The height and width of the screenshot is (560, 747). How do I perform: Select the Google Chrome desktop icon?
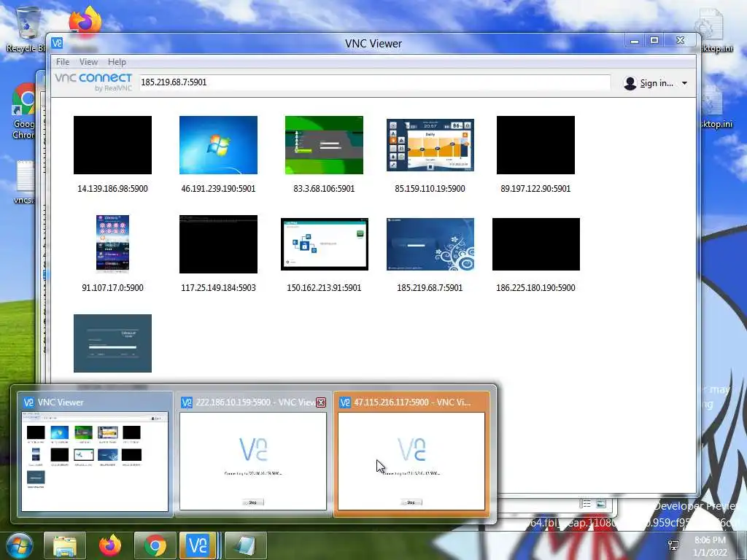coord(24,111)
